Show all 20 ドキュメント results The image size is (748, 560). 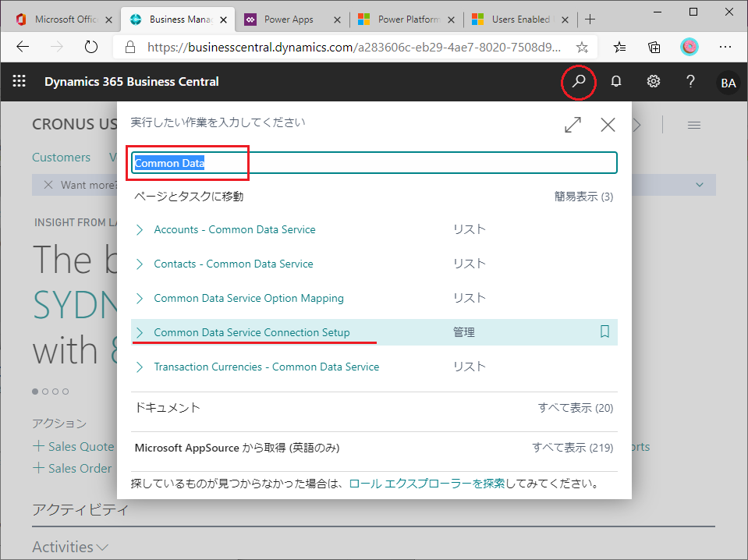[x=576, y=408]
